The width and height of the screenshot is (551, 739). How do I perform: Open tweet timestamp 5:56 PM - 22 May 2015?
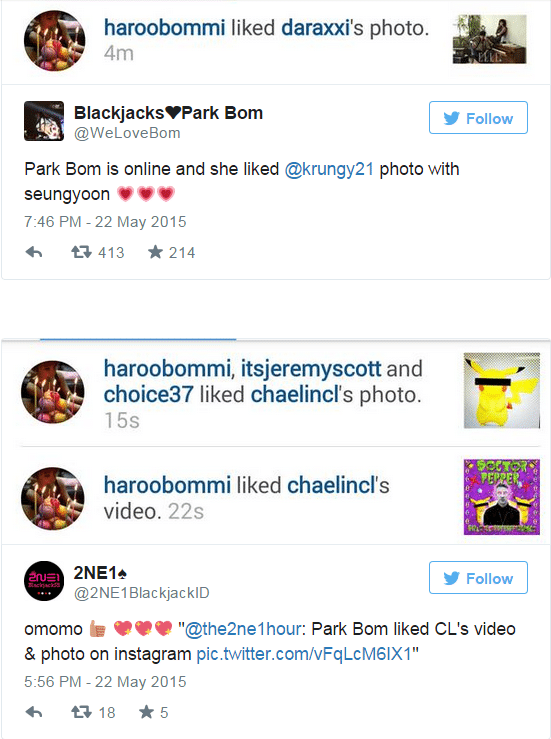pyautogui.click(x=105, y=682)
